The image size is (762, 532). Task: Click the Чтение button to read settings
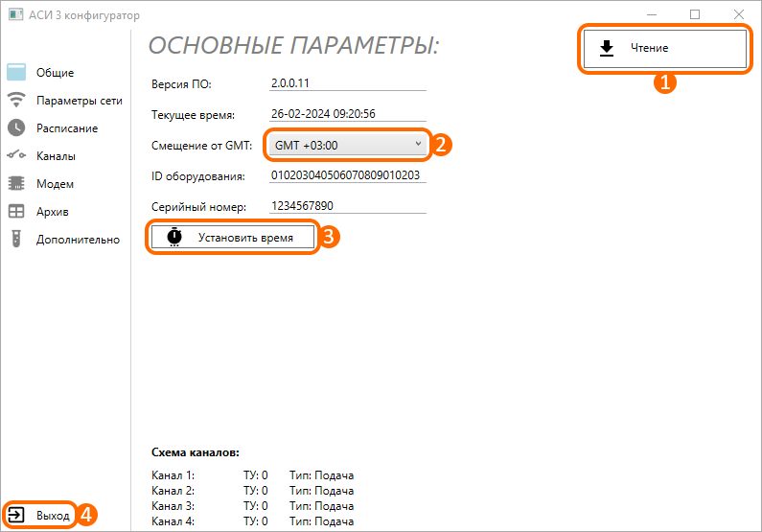(665, 49)
